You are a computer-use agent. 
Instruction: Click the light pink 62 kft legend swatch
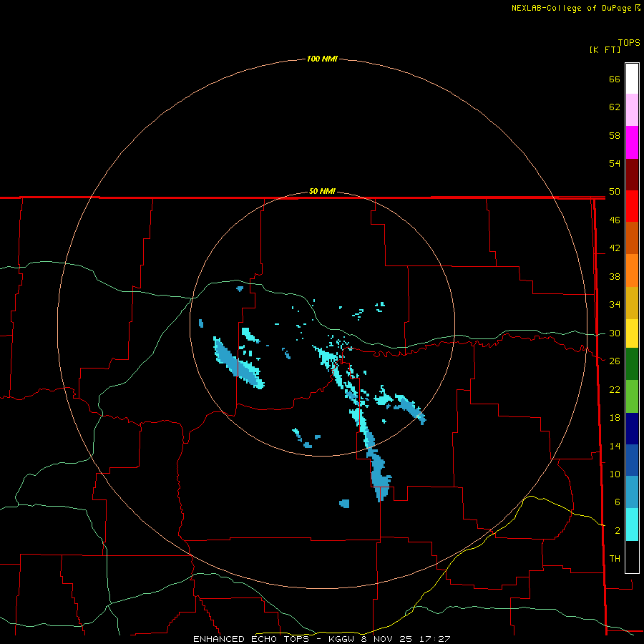pyautogui.click(x=632, y=110)
